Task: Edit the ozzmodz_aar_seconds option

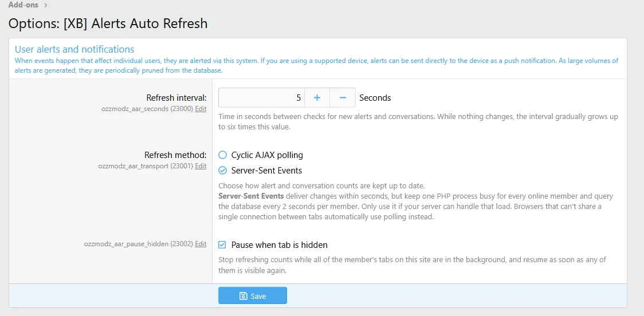Action: (201, 109)
